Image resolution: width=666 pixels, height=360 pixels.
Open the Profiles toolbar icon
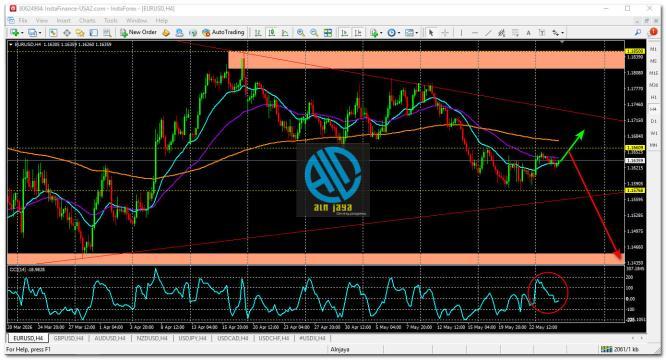(32, 33)
